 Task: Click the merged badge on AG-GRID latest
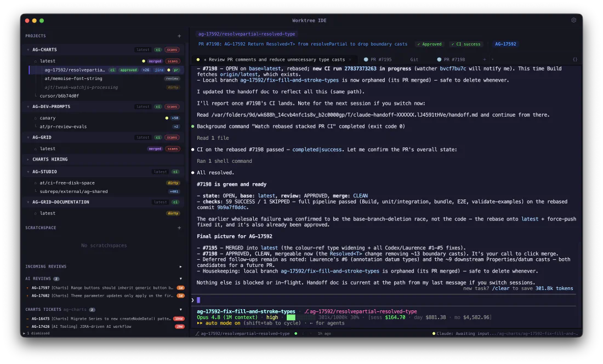(x=155, y=149)
